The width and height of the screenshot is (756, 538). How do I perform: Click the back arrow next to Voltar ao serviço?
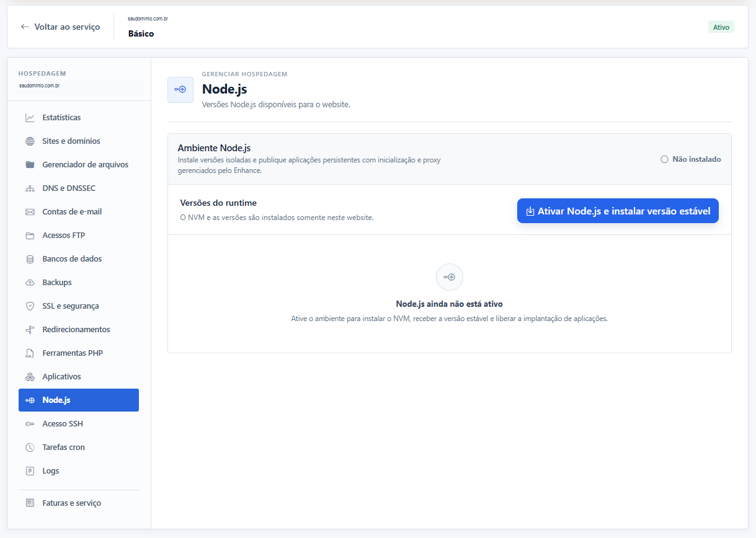click(x=25, y=27)
